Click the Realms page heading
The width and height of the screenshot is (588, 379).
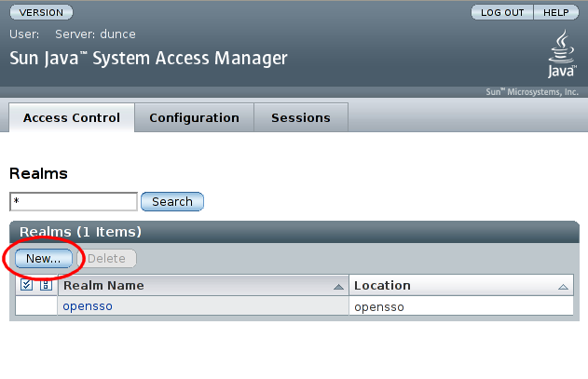(x=38, y=173)
